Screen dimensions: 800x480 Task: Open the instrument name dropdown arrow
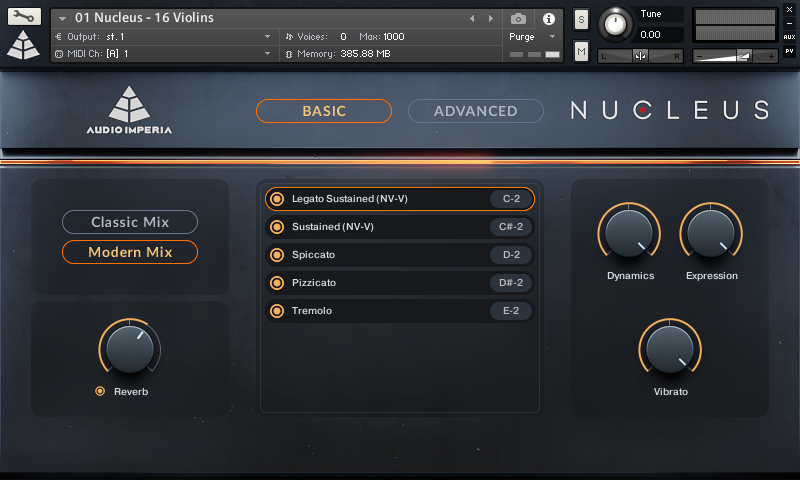[62, 18]
